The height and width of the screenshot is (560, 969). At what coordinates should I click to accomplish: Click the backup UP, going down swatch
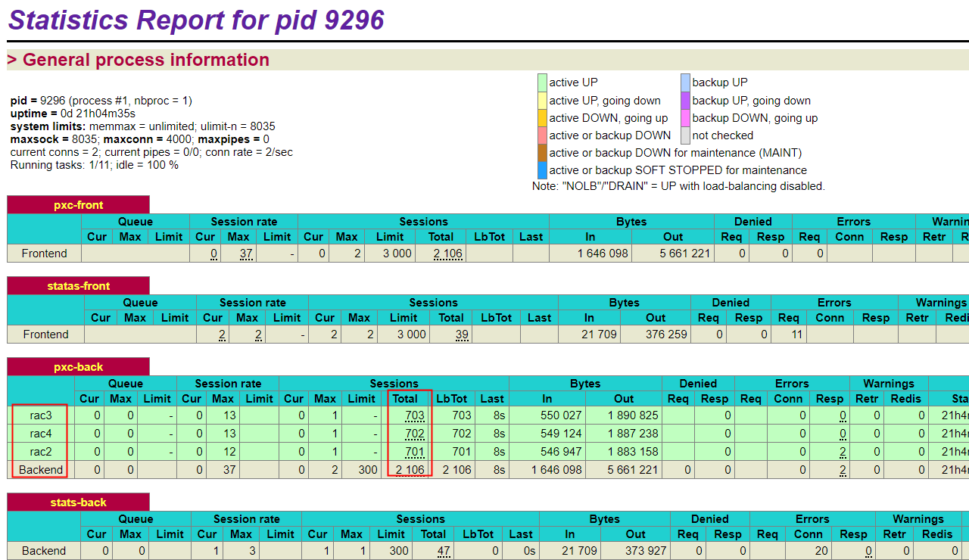[685, 100]
